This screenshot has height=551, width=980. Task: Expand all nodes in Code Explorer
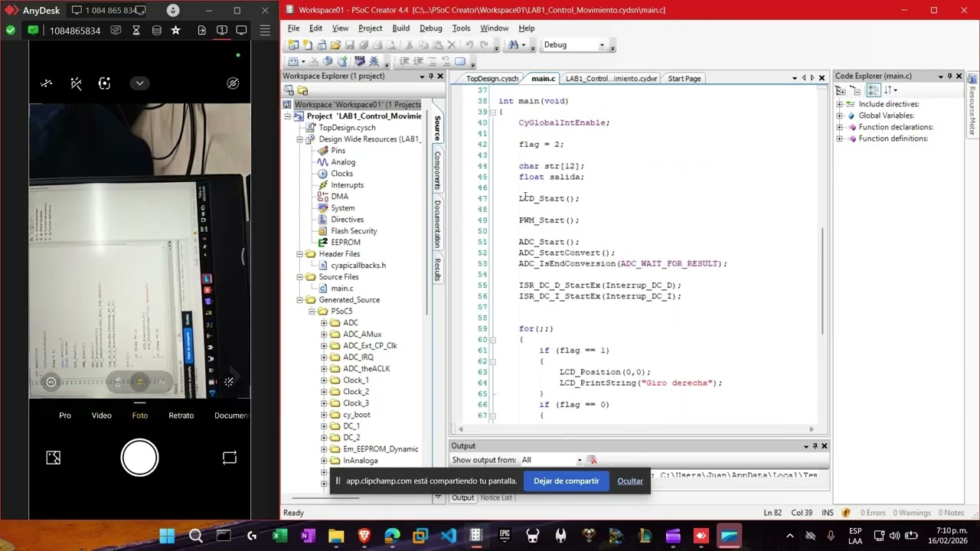pos(840,90)
